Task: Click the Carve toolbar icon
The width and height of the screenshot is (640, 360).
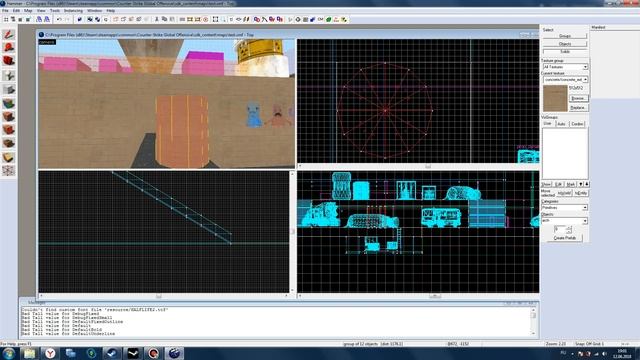Action: click(80, 19)
